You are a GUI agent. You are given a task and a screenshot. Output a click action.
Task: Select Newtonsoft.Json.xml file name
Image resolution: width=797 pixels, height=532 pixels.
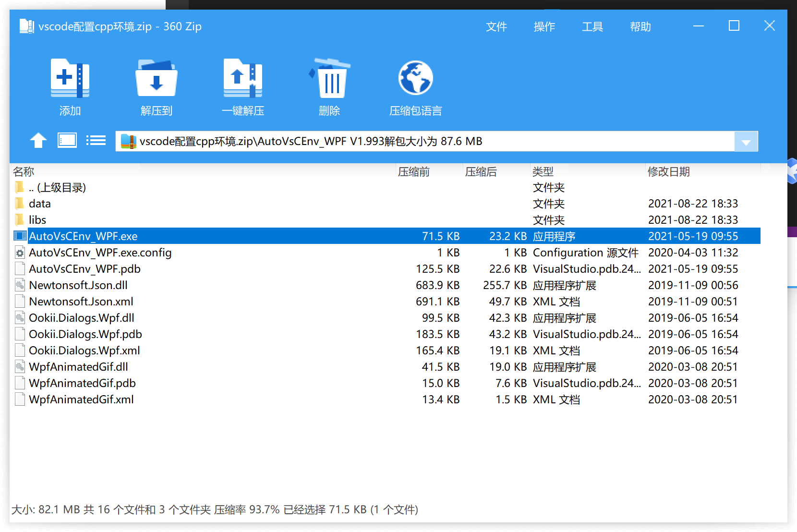point(81,302)
